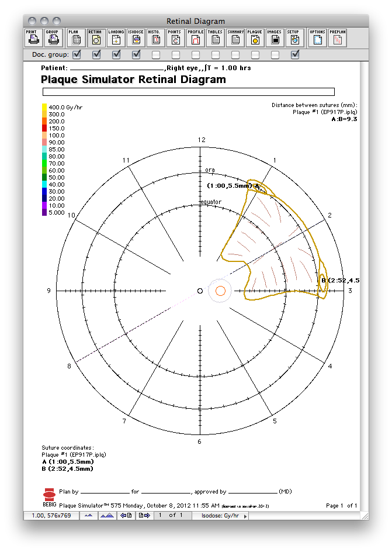Click the 'B (2:52,4.5' suture label on diagram

[x=341, y=280]
